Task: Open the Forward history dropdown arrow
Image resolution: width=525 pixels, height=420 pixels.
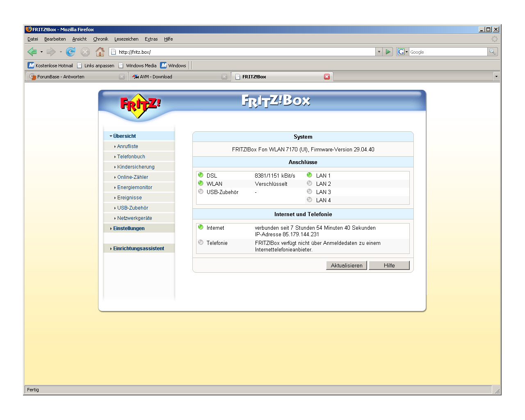Action: (x=61, y=52)
